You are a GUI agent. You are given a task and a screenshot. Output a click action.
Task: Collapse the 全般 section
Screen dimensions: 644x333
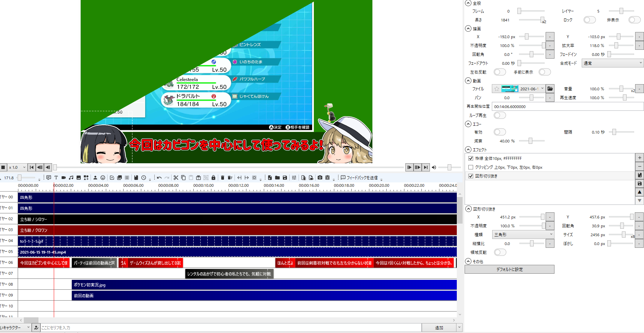tap(468, 3)
